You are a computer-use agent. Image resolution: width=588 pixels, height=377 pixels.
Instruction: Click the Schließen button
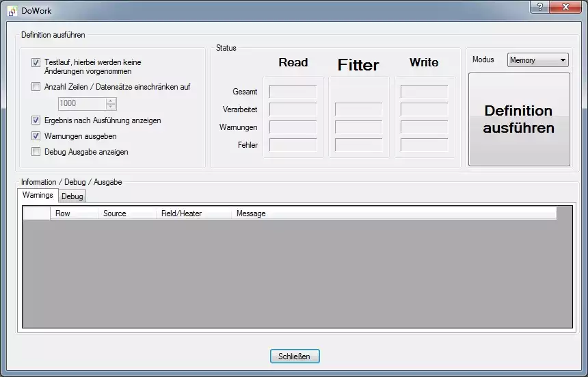click(294, 356)
